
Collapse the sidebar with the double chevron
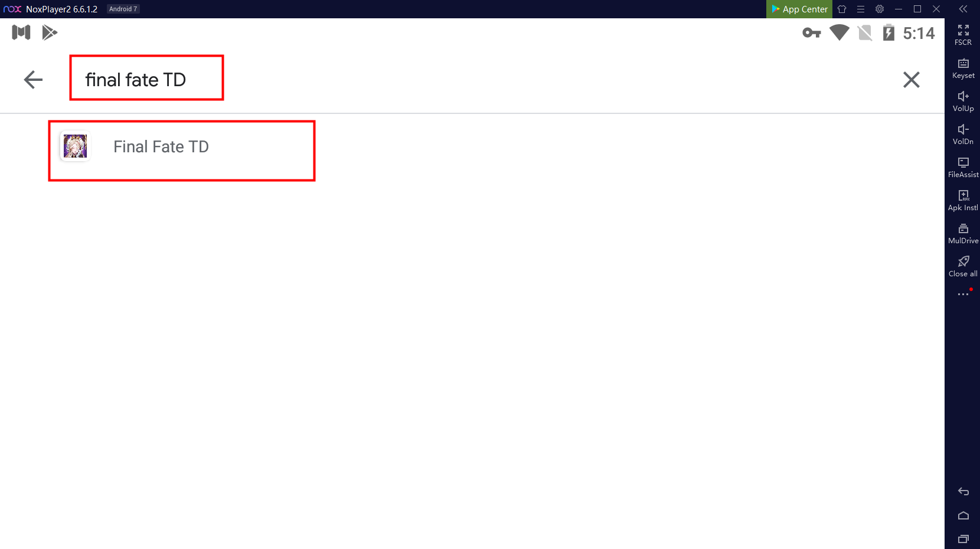[x=963, y=9]
